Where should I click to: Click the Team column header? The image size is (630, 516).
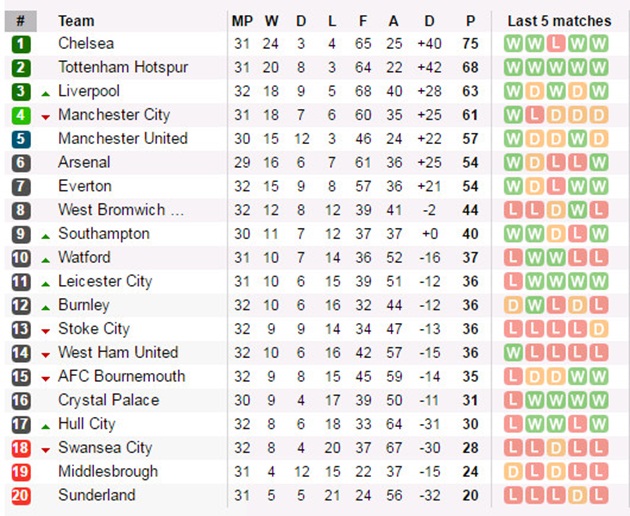pos(76,21)
